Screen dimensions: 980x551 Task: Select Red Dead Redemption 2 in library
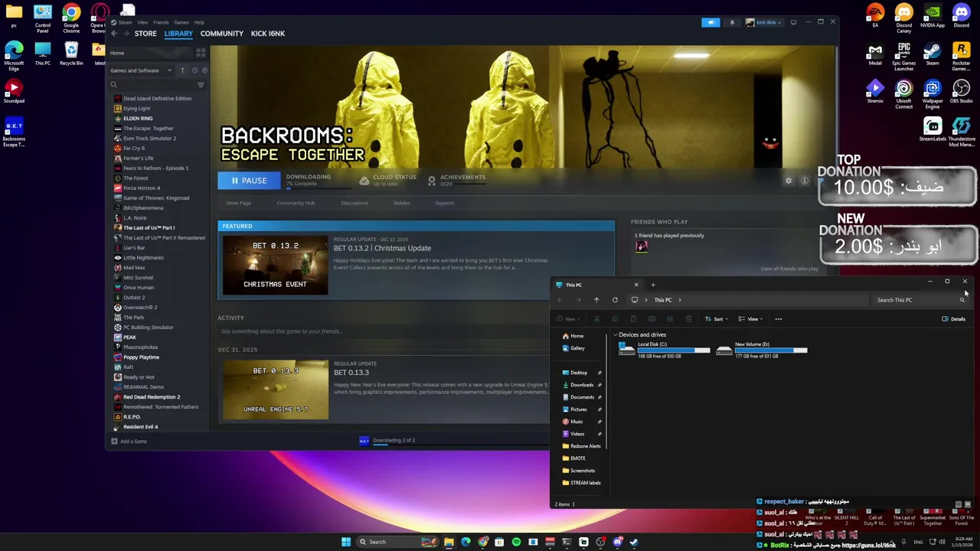tap(152, 396)
